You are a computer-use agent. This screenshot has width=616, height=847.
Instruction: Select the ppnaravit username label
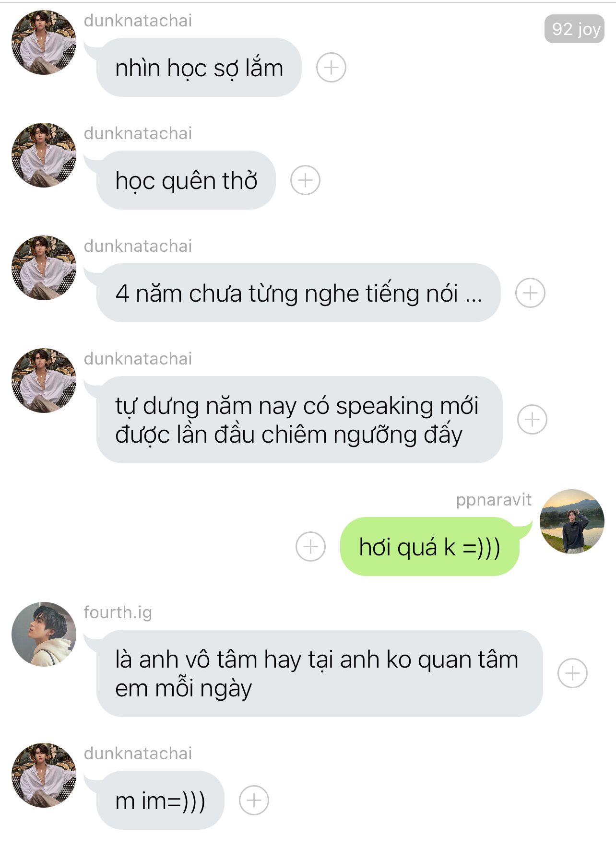coord(494,500)
